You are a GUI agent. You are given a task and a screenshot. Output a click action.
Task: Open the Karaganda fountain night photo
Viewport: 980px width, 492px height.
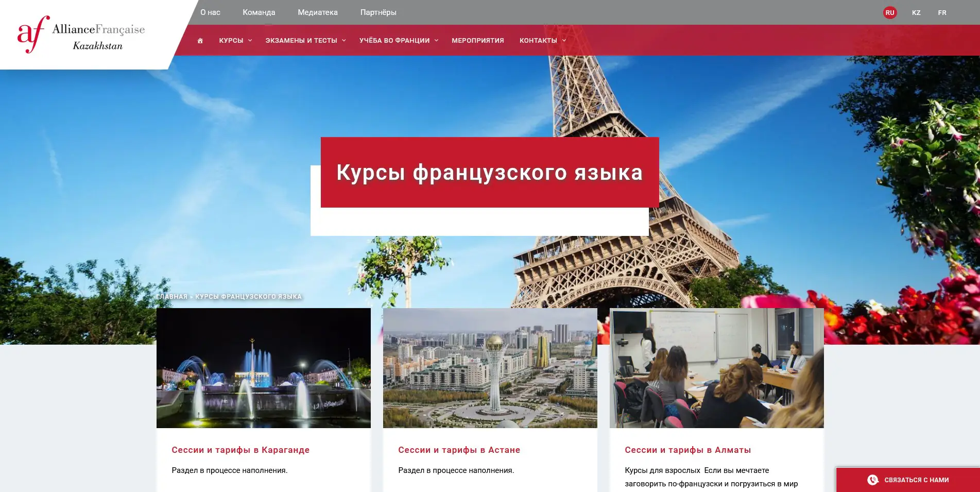point(264,368)
